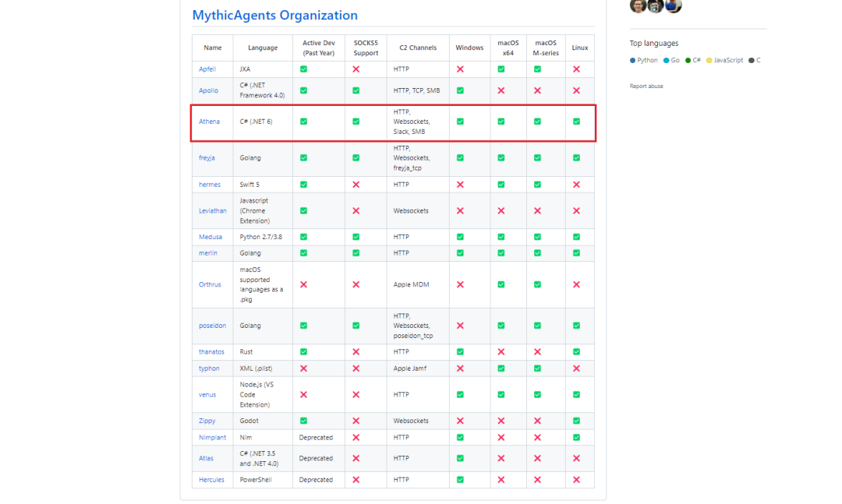Click Orthrus's macOS x64 check mark
The image size is (842, 504).
click(501, 284)
